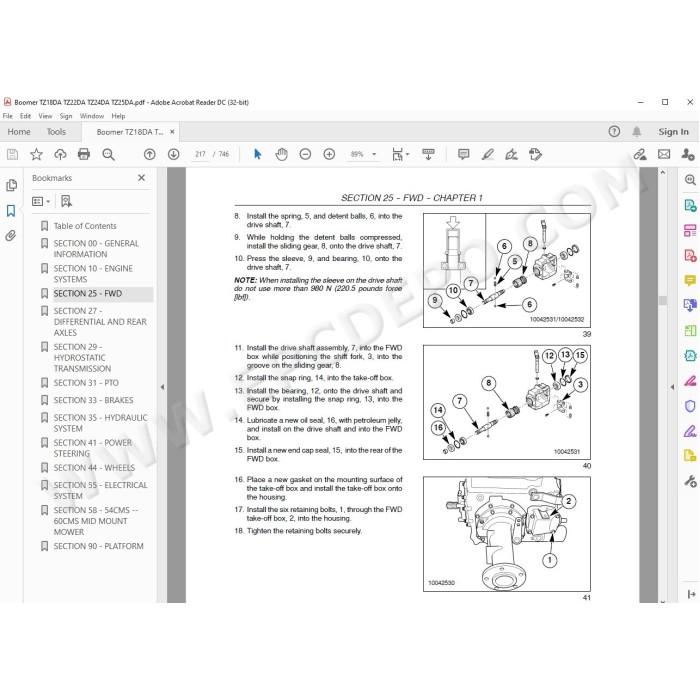Toggle the Bookmarks panel icon
Viewport: 700px width, 700px height.
11,211
